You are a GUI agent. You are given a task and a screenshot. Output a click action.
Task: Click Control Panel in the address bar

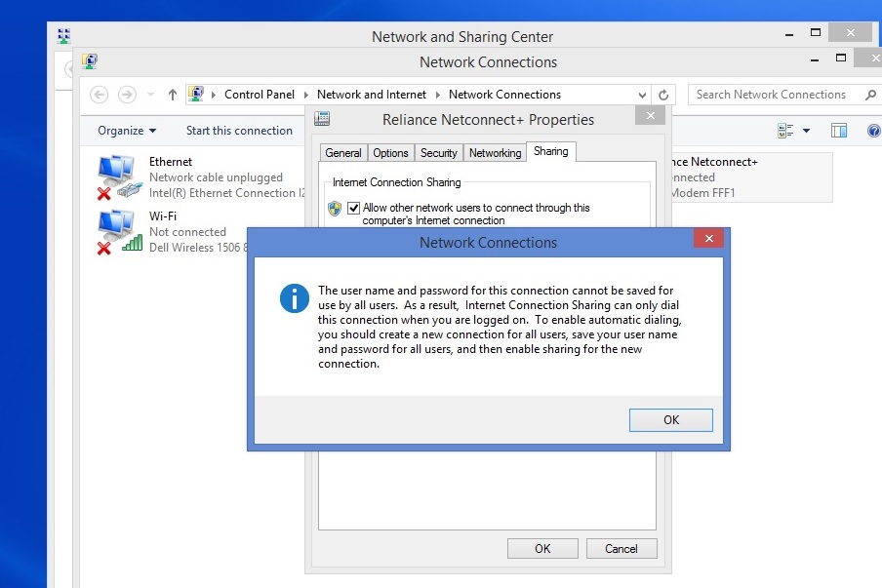[x=260, y=95]
